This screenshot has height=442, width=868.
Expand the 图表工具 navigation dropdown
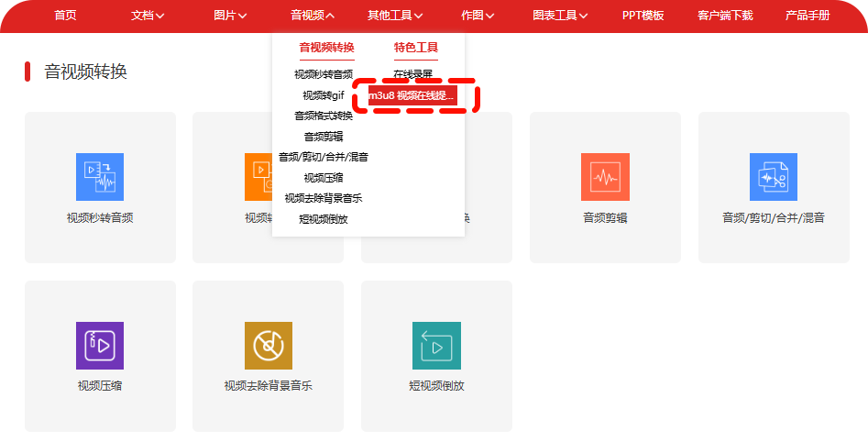[x=561, y=16]
